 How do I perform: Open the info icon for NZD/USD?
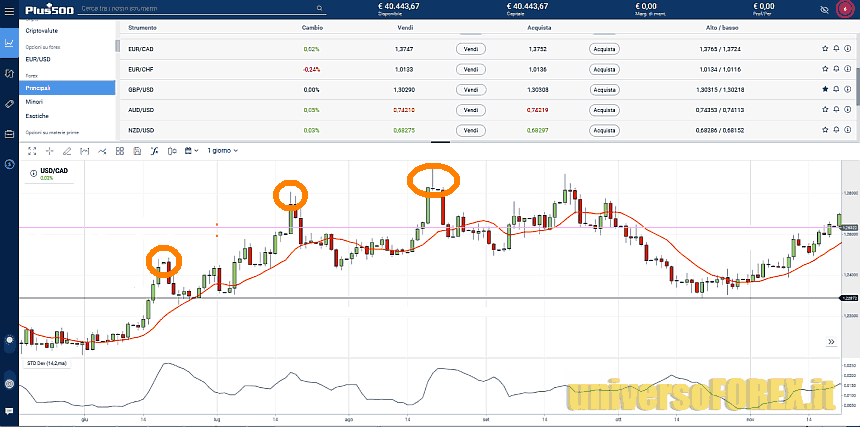pyautogui.click(x=848, y=130)
